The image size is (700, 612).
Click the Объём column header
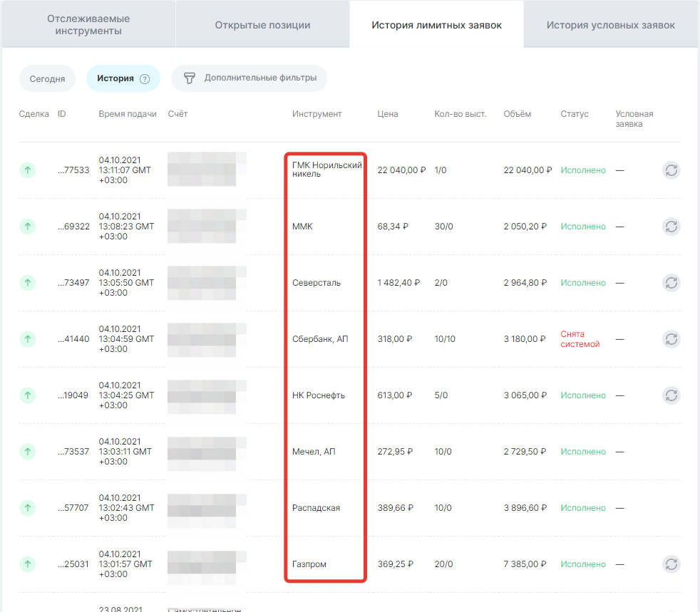point(518,114)
